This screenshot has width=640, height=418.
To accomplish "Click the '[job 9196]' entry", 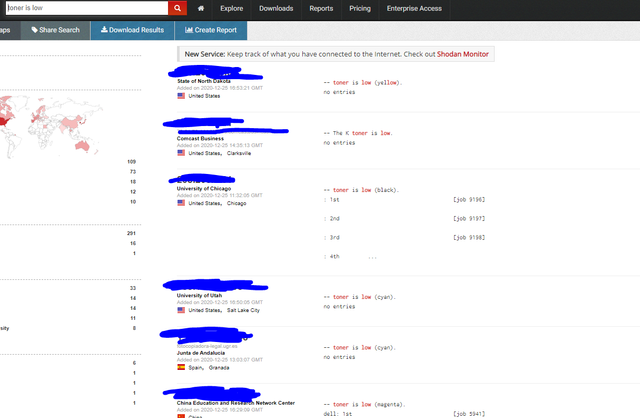I will 469,200.
